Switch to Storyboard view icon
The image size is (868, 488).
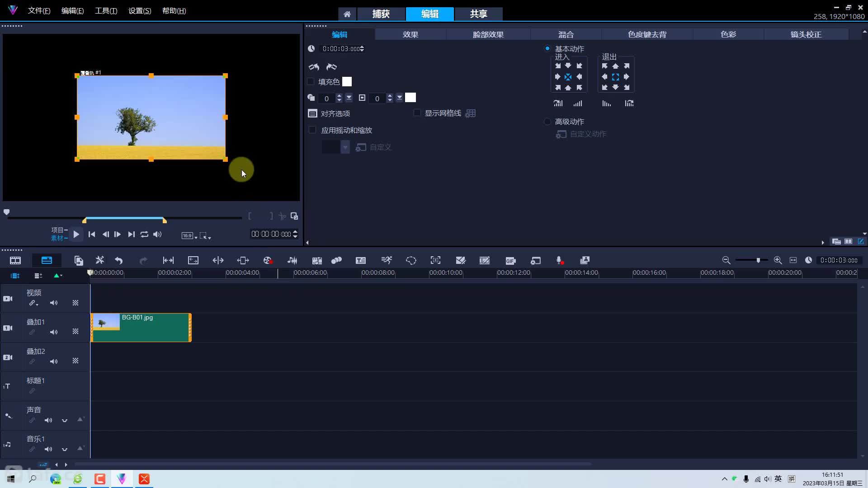(15, 260)
